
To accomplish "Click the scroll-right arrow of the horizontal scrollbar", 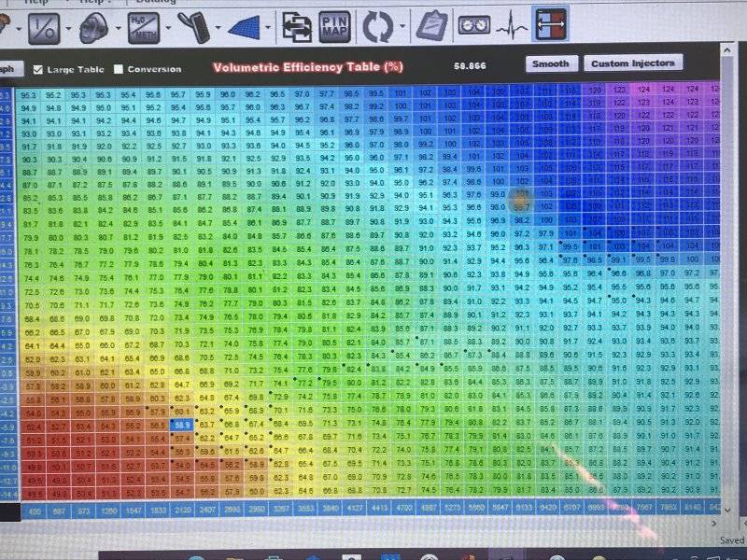I will pyautogui.click(x=713, y=524).
